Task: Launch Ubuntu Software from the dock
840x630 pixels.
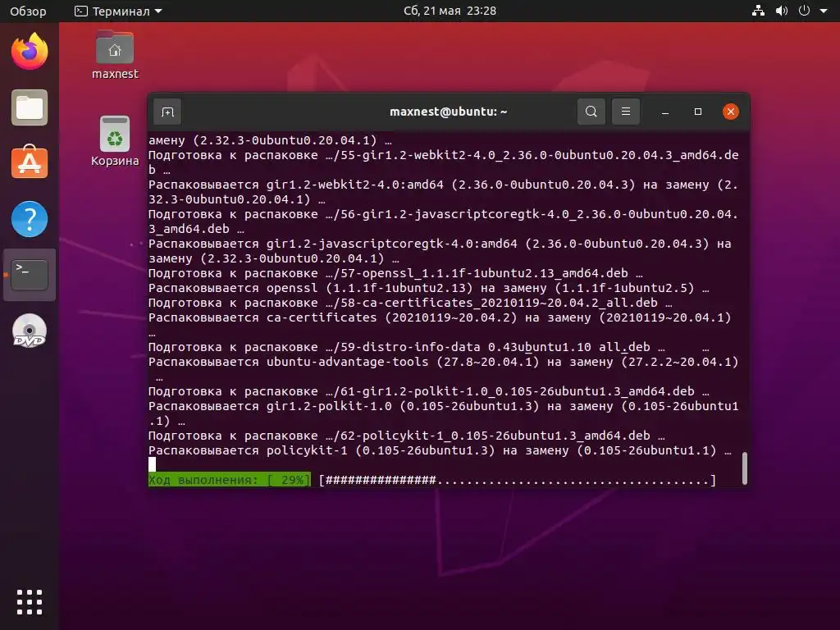Action: pos(30,162)
